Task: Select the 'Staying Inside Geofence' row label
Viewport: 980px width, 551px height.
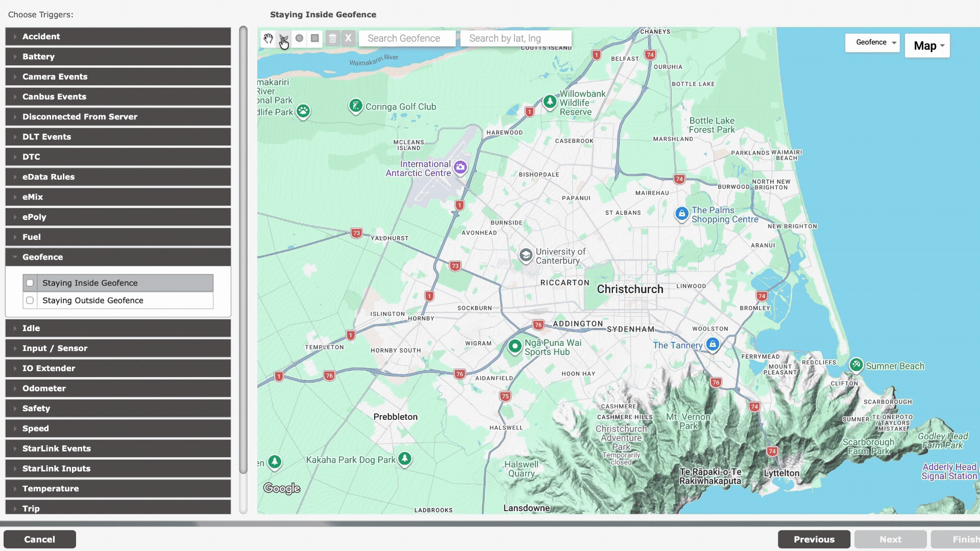Action: coord(90,283)
